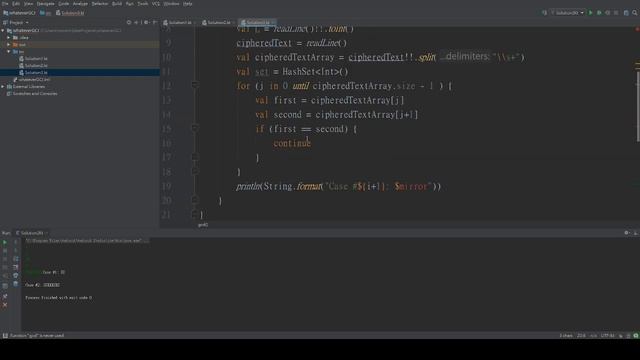The image size is (640, 360).
Task: Pin the Run tab
Action: point(5,296)
